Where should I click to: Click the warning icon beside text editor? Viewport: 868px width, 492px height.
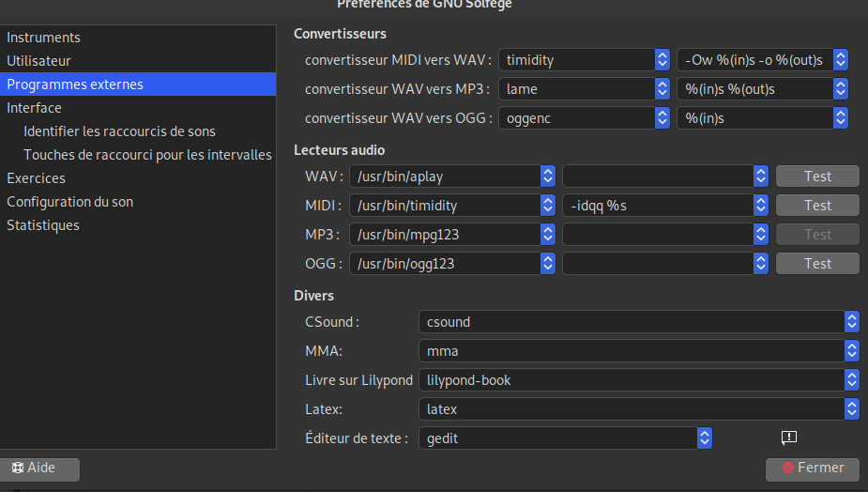coord(788,438)
